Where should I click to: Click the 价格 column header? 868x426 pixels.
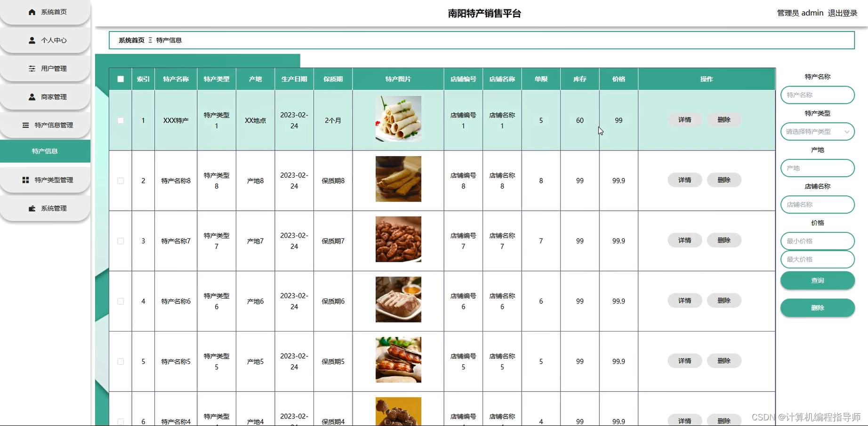[619, 79]
